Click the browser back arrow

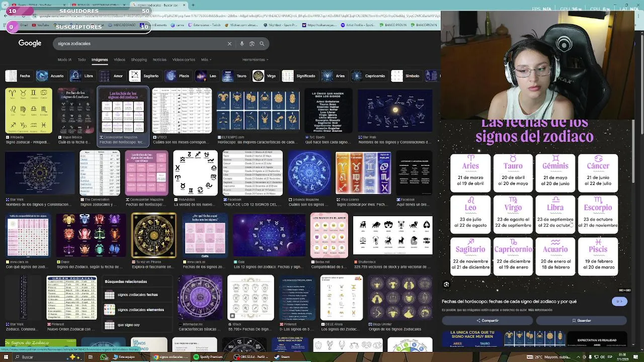(x=6, y=16)
